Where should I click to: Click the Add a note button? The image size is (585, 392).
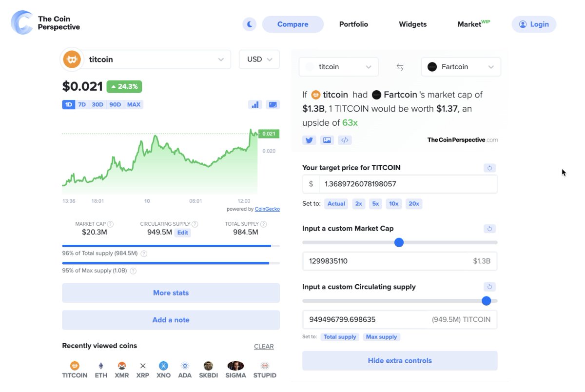pos(171,320)
